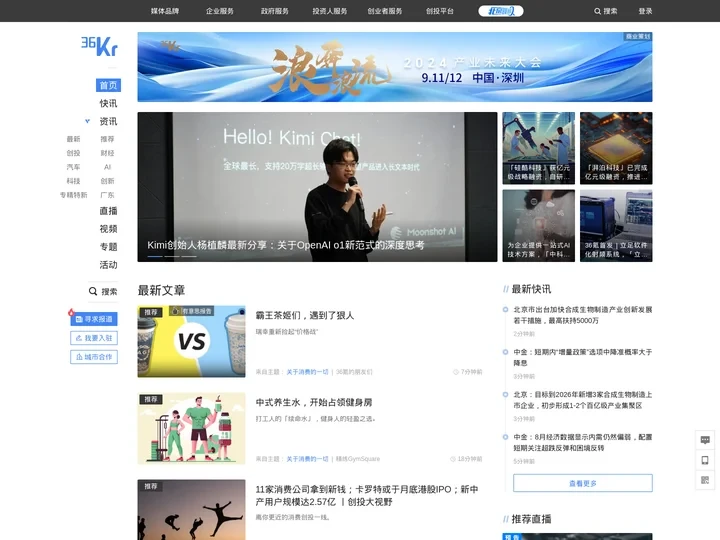The height and width of the screenshot is (540, 720).
Task: Open newsflash 中金：短期内增量政策选项
Action: click(583, 357)
